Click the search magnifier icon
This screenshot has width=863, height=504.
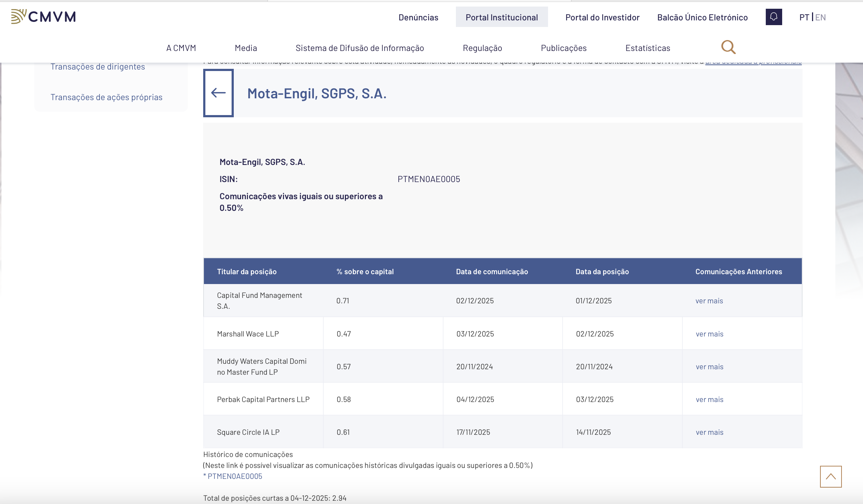coord(728,47)
